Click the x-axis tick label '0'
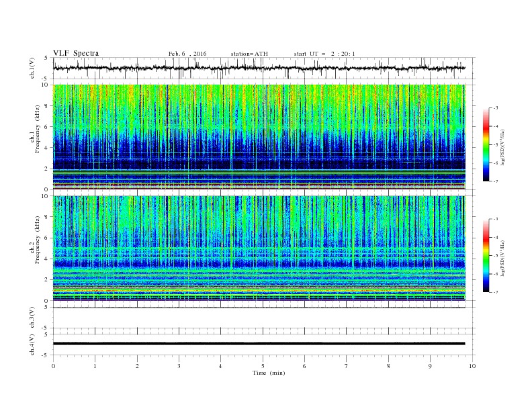Screen dimensions: 532x411 [x=53, y=366]
